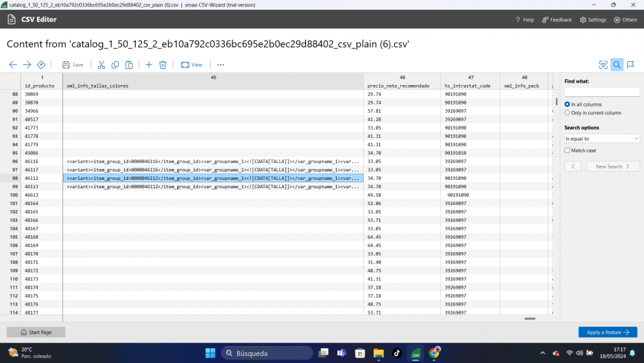Click the diamond navigation icon in toolbar
This screenshot has width=644, height=363.
pos(41,65)
